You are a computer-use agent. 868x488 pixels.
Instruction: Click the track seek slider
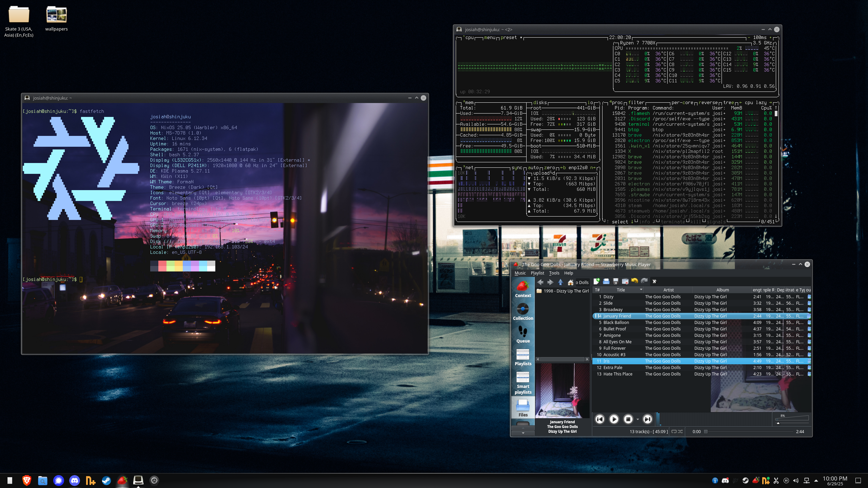[x=749, y=431]
